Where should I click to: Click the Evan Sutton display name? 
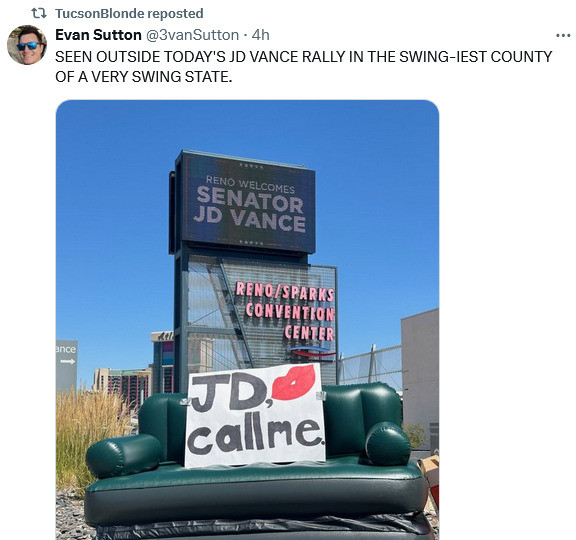click(98, 35)
